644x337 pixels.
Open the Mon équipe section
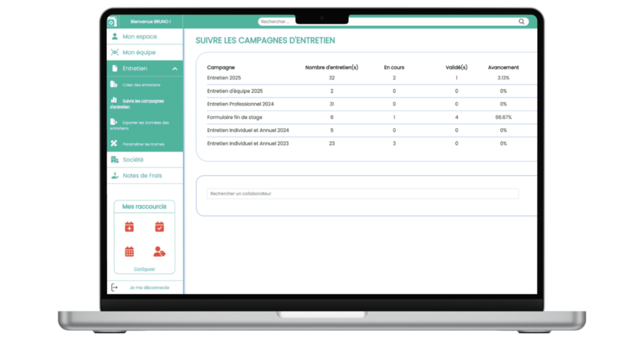(x=139, y=53)
